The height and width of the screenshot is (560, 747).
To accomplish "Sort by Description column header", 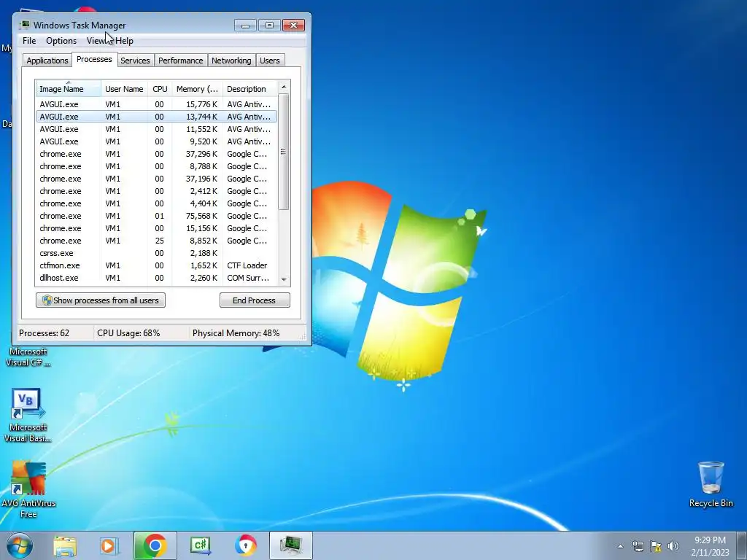I will click(x=249, y=89).
